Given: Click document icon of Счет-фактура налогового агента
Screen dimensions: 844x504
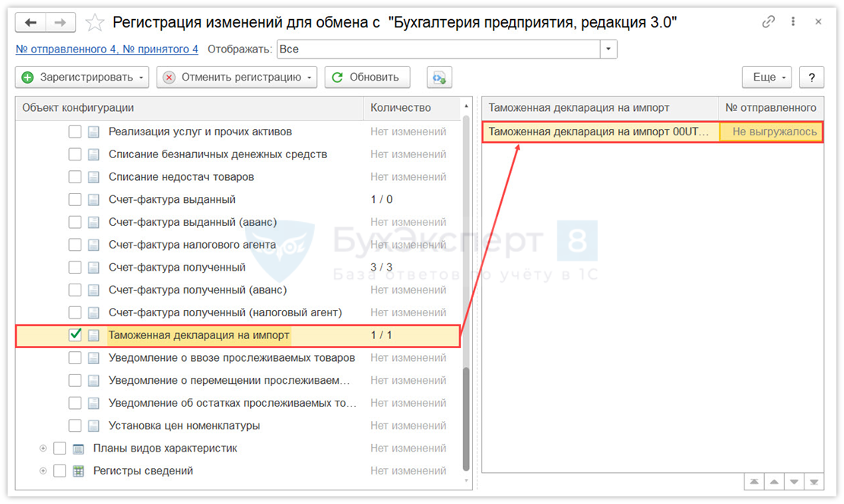Looking at the screenshot, I should coord(94,245).
